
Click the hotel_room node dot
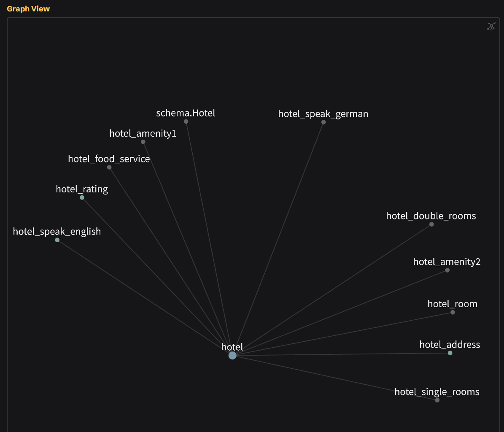coord(453,313)
